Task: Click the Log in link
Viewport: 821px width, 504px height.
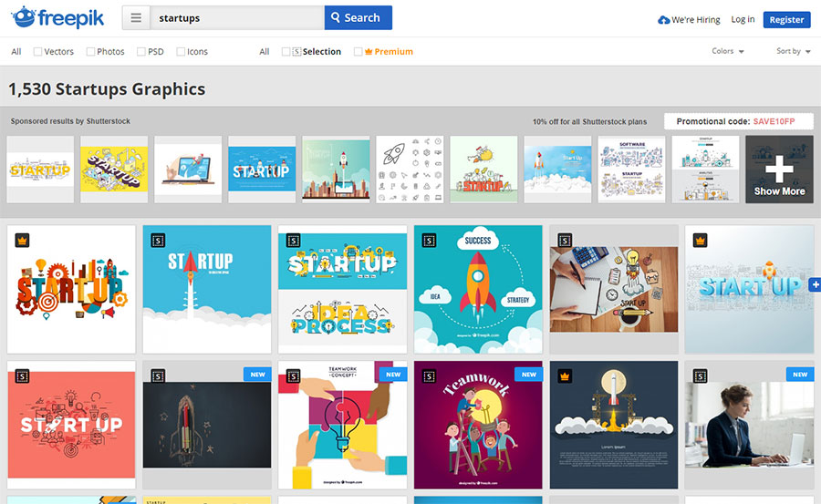Action: coord(743,19)
